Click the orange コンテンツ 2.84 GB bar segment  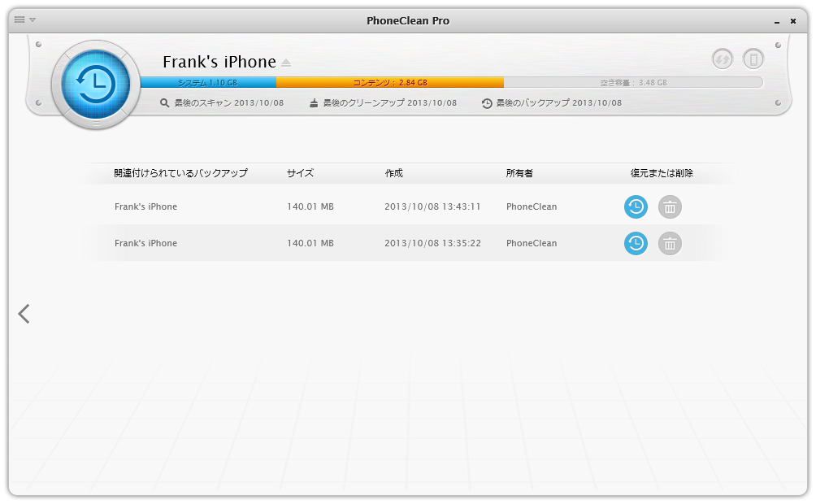[x=390, y=82]
